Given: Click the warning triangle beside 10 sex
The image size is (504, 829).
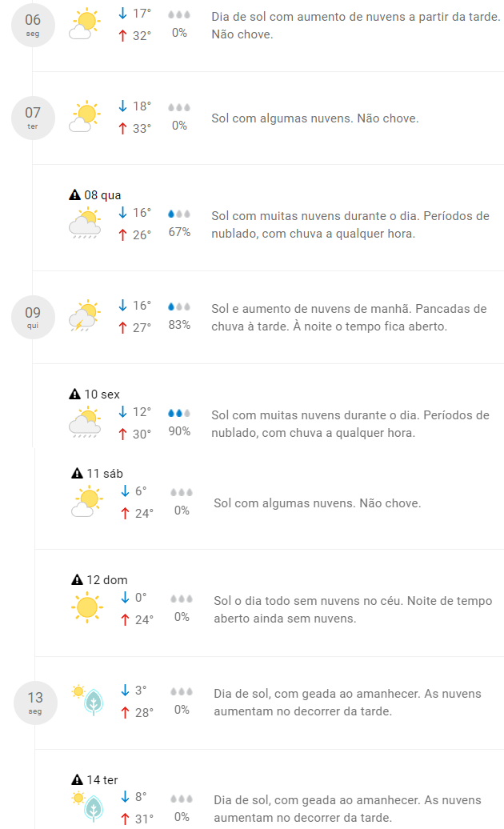Looking at the screenshot, I should point(75,394).
